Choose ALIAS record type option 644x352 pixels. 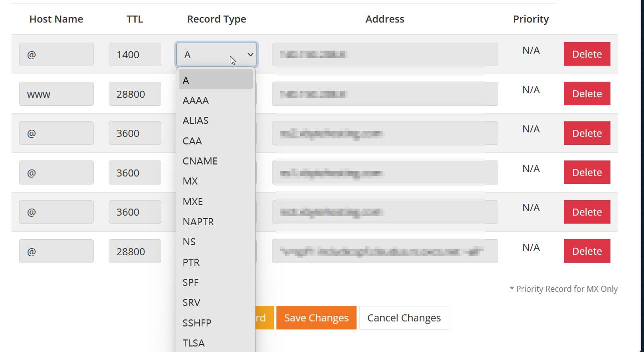point(196,120)
